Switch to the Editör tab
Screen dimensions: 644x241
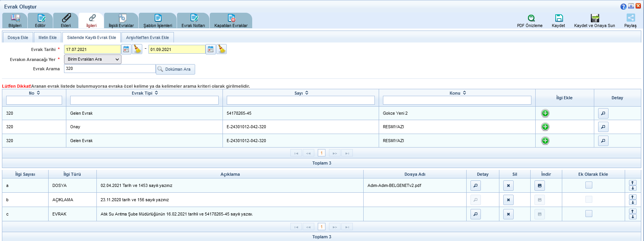tap(40, 21)
